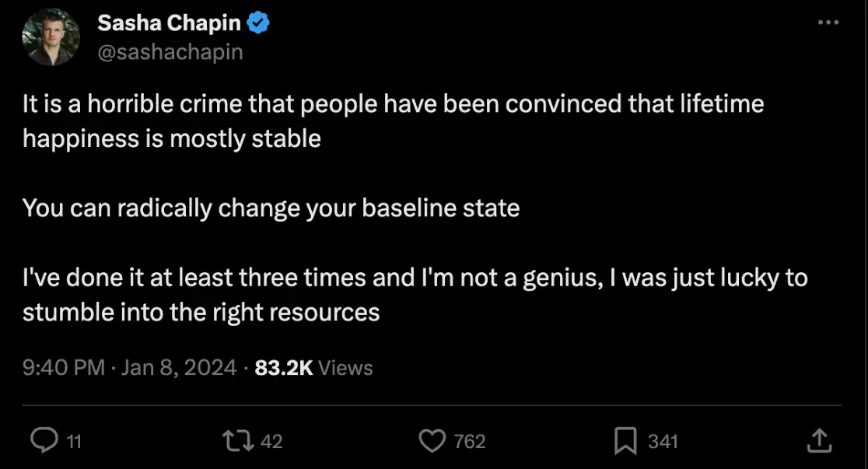Click the Jan 8, 2024 date
The image size is (868, 469).
click(179, 368)
